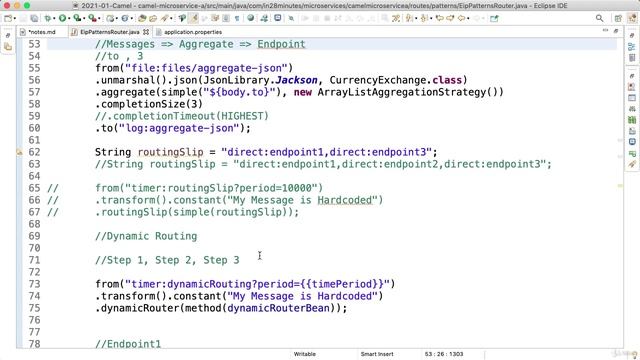The image size is (640, 360).
Task: Click line number 73 in the gutter
Action: (34, 284)
